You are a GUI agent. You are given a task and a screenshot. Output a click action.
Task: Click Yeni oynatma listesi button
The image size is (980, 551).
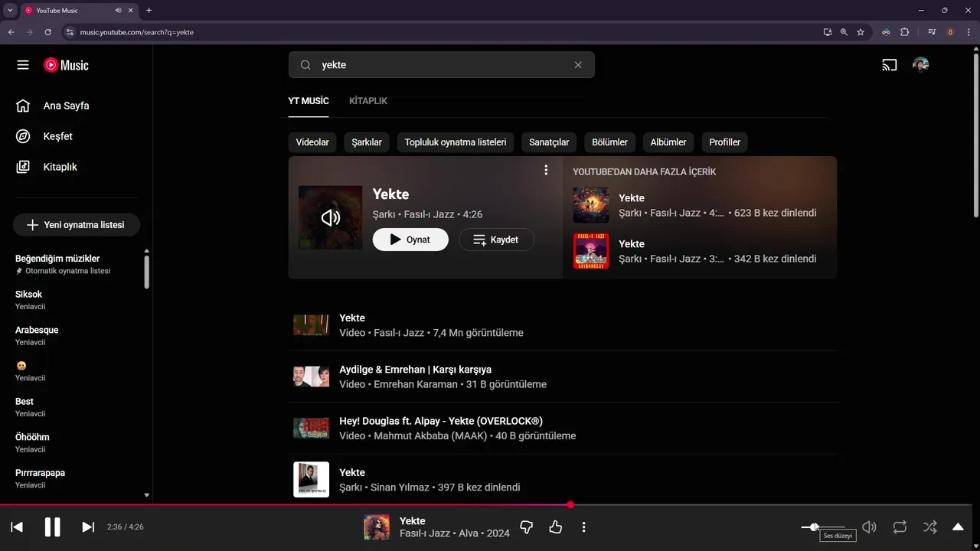(77, 225)
